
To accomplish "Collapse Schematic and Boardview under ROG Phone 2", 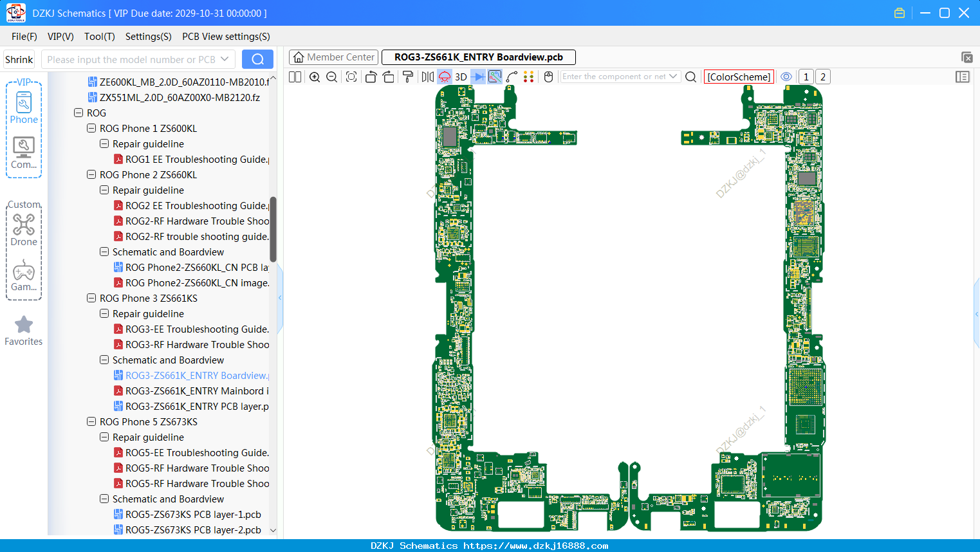I will click(x=104, y=252).
